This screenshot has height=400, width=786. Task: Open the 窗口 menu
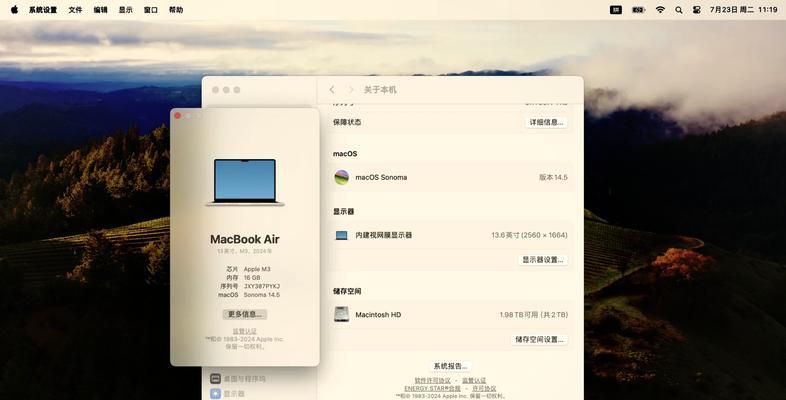pyautogui.click(x=150, y=10)
